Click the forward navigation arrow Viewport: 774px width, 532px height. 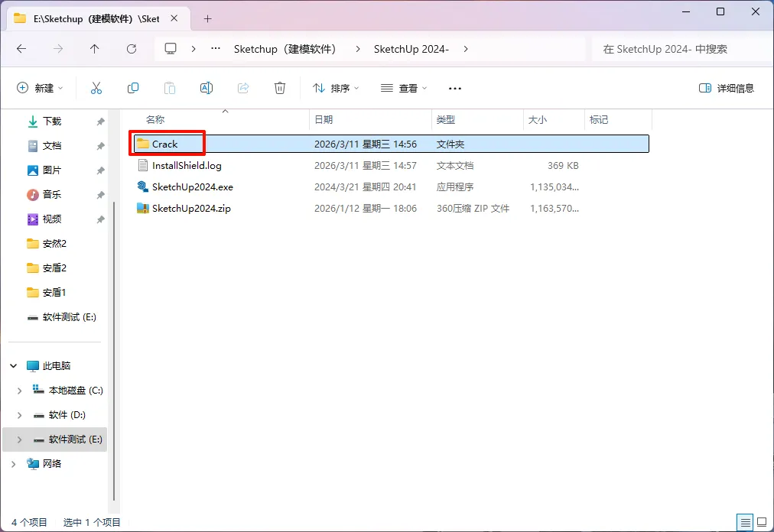click(x=58, y=48)
